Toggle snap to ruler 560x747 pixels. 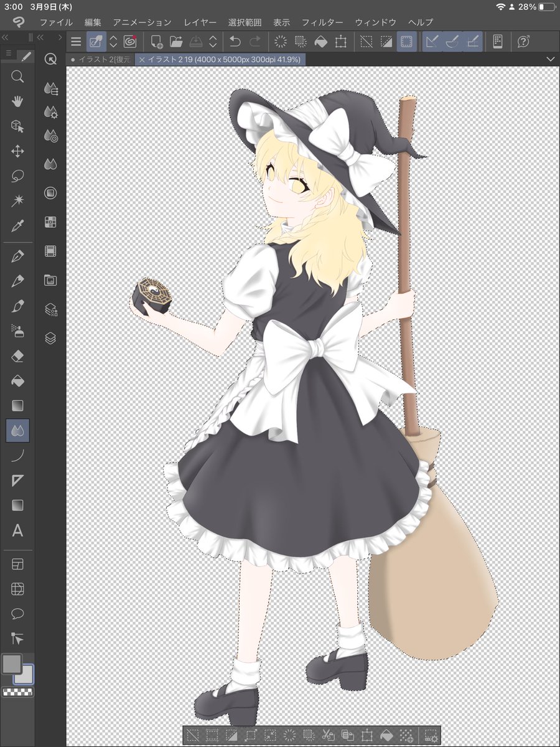tap(432, 42)
